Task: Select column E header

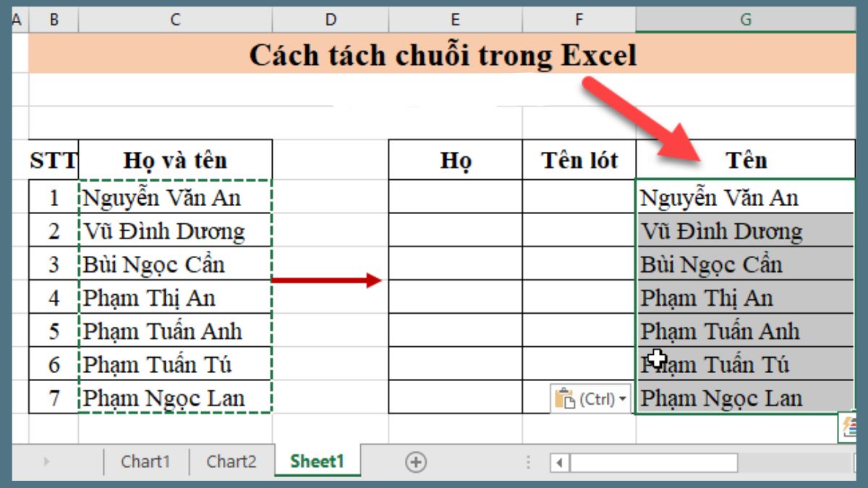Action: point(456,21)
